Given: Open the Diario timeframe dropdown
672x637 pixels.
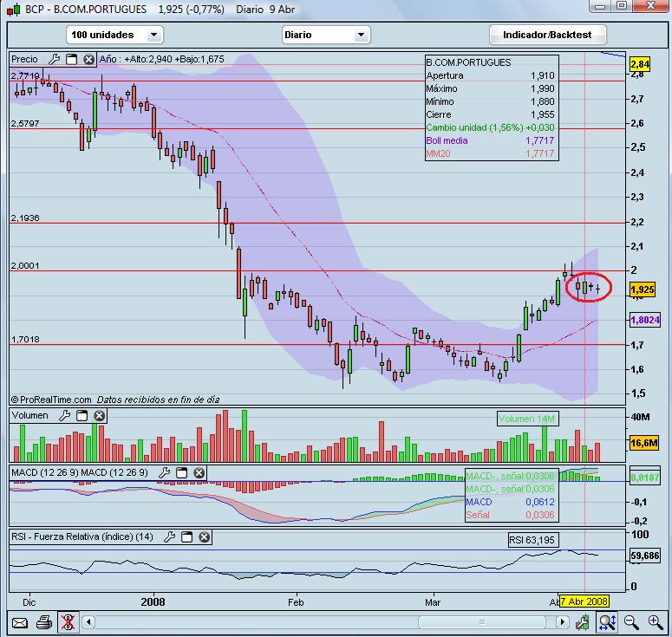Looking at the screenshot, I should click(326, 35).
